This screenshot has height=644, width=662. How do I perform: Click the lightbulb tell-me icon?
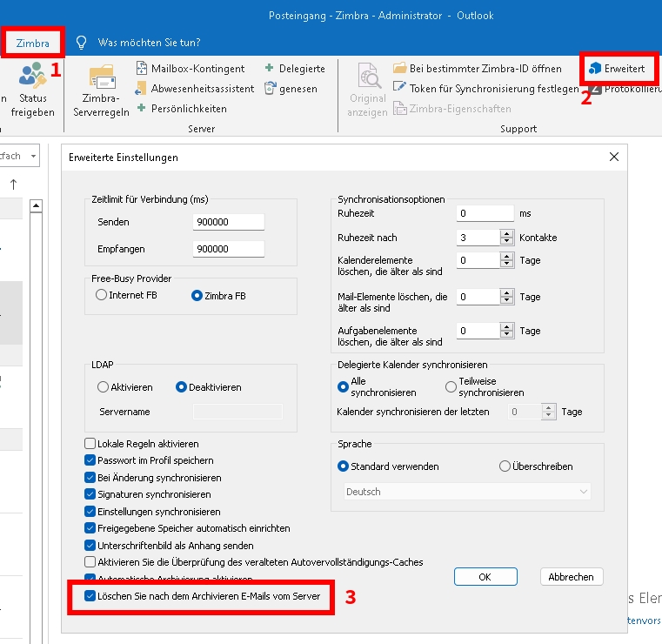[x=81, y=43]
